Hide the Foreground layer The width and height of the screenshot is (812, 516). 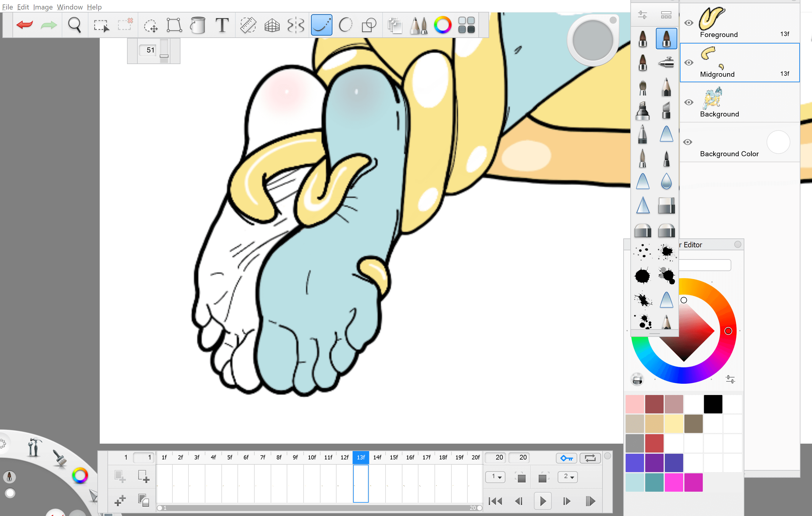(x=689, y=23)
